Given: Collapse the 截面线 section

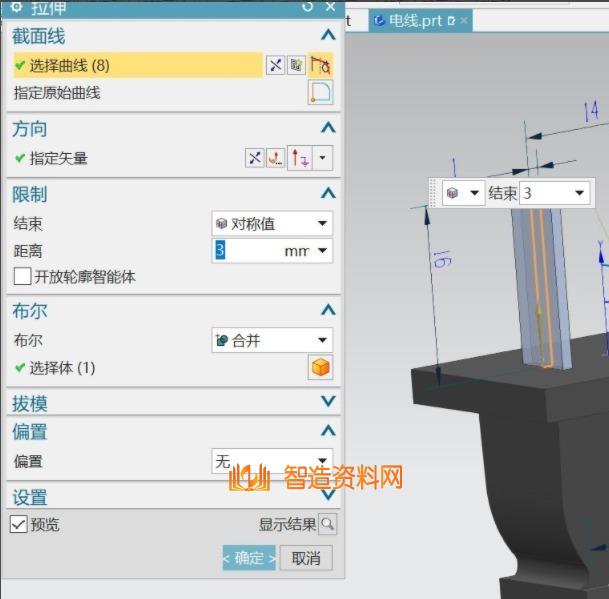Looking at the screenshot, I should pos(328,35).
